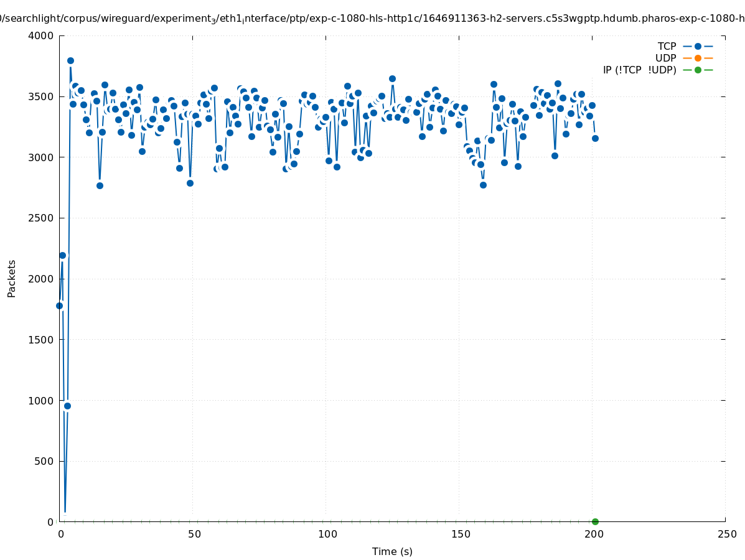This screenshot has width=745, height=560.
Task: Select the 100 tick label on x-axis
Action: (x=327, y=534)
